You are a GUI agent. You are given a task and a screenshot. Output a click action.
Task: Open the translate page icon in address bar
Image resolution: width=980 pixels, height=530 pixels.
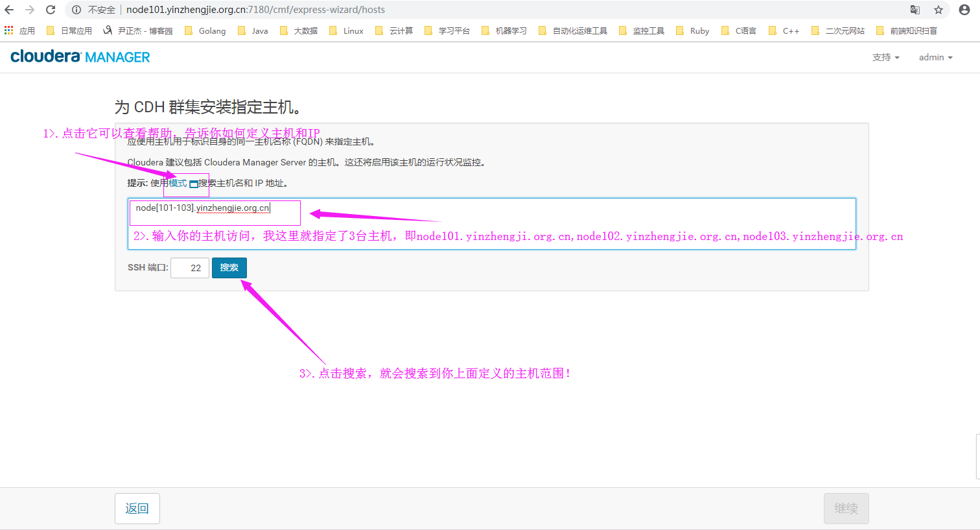click(x=915, y=10)
